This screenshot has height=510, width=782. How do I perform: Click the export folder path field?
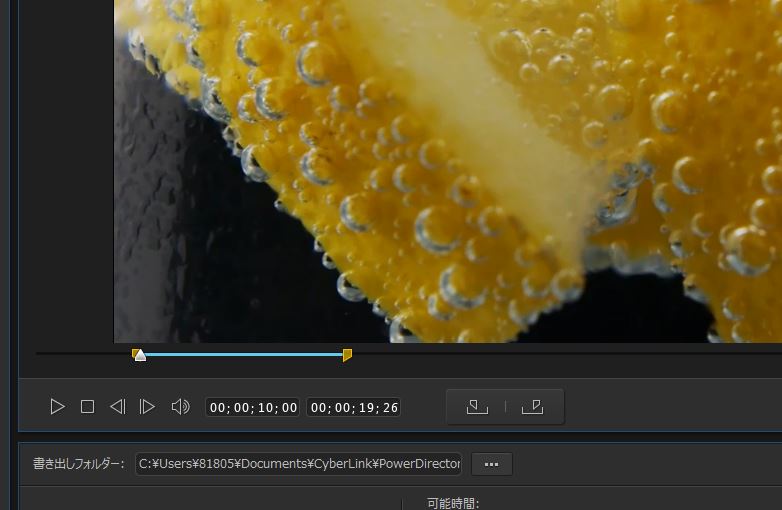[298, 464]
